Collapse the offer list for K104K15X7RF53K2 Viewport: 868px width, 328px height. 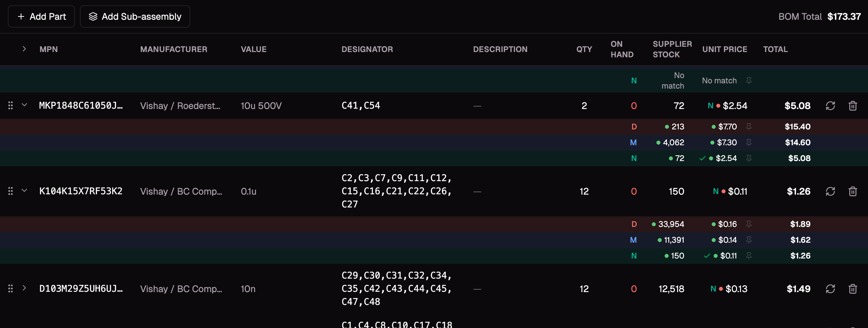[24, 191]
